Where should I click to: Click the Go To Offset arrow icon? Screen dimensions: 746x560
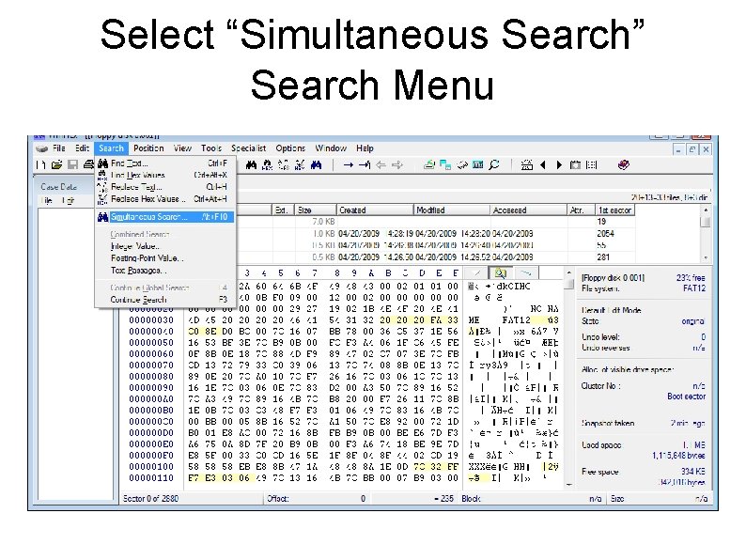pos(349,165)
